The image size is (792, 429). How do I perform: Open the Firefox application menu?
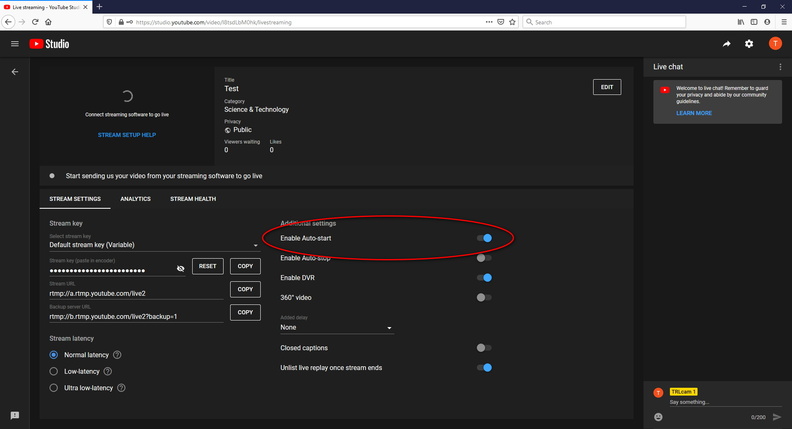click(x=784, y=22)
